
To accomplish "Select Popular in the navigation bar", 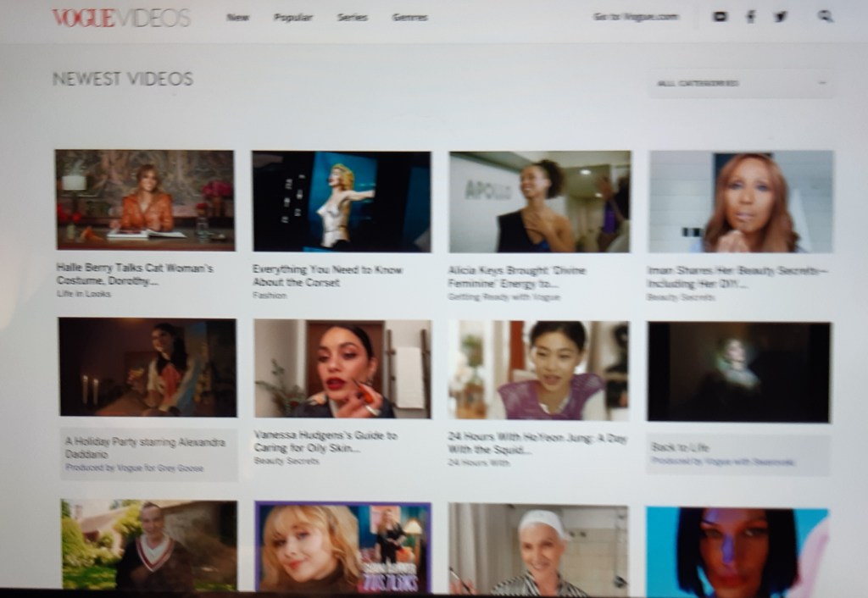I will click(x=293, y=17).
